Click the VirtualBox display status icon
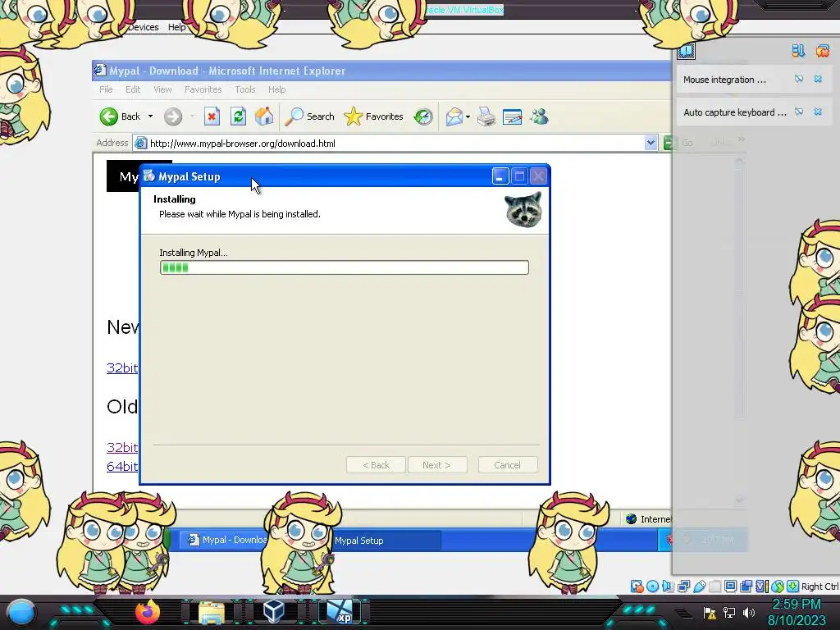The height and width of the screenshot is (630, 840). pos(730,586)
